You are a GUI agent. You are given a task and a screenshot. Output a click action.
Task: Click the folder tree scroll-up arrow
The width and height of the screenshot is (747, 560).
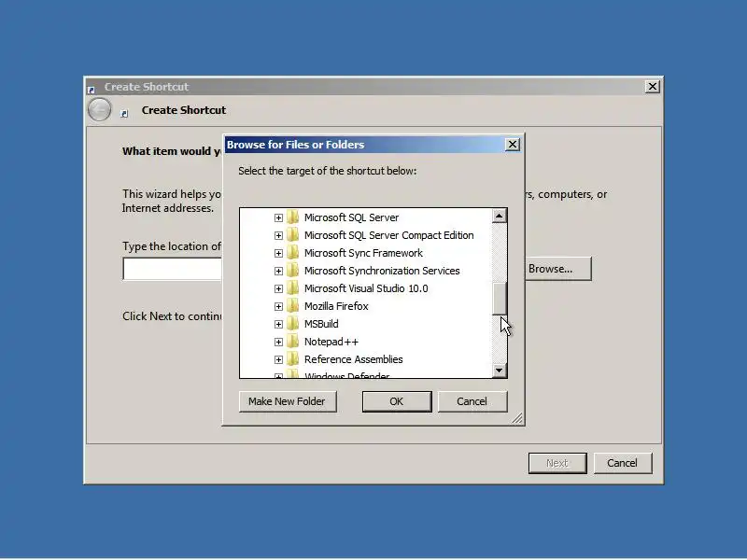tap(499, 217)
